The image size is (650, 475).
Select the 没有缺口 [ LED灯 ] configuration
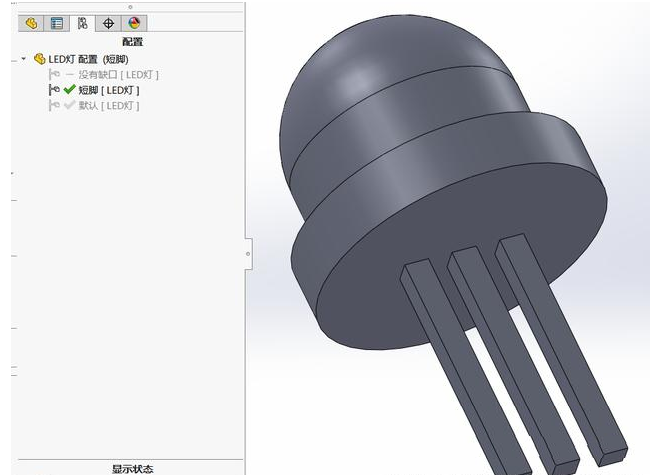click(119, 75)
